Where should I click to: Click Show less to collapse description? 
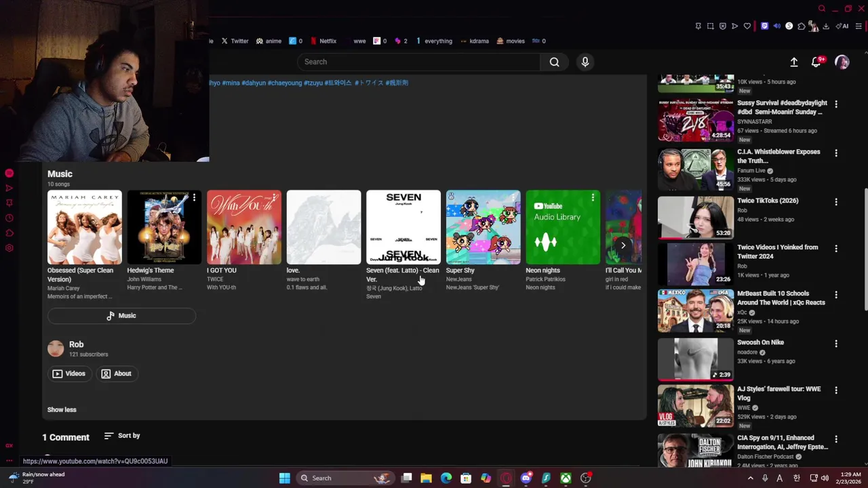62,409
